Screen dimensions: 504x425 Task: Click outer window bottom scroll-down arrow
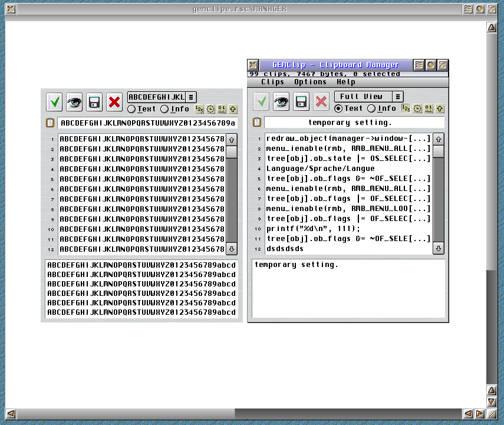492,402
